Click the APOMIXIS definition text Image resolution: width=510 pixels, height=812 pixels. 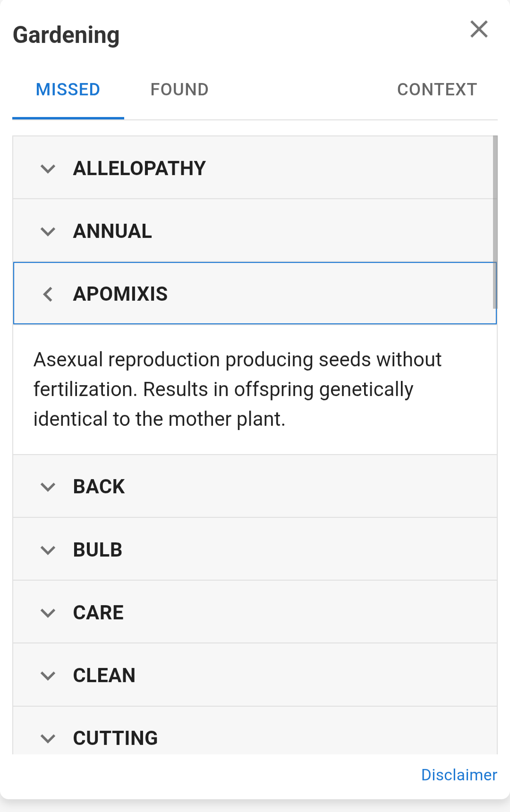237,389
